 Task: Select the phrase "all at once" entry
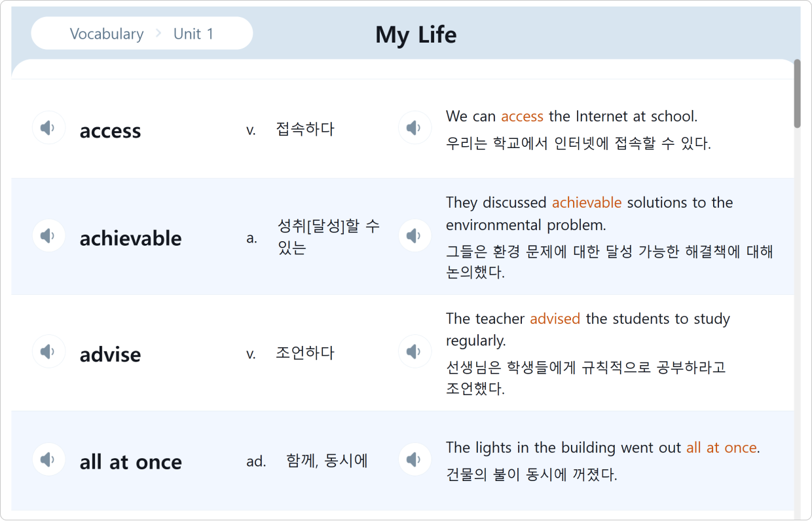pyautogui.click(x=130, y=462)
